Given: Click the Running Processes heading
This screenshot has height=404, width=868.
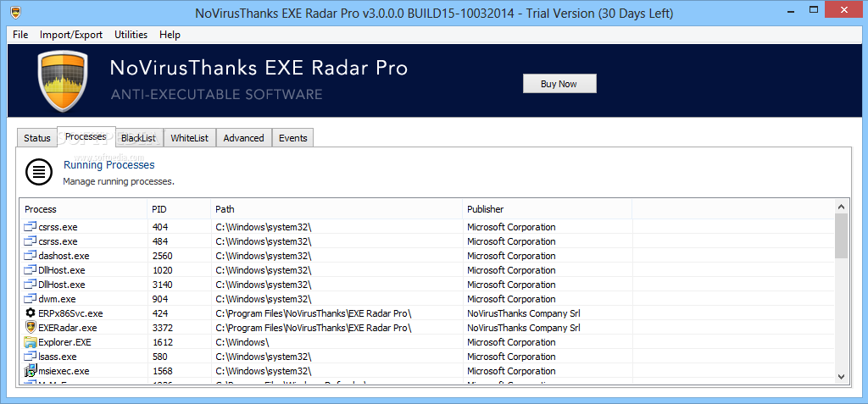Looking at the screenshot, I should [x=109, y=165].
